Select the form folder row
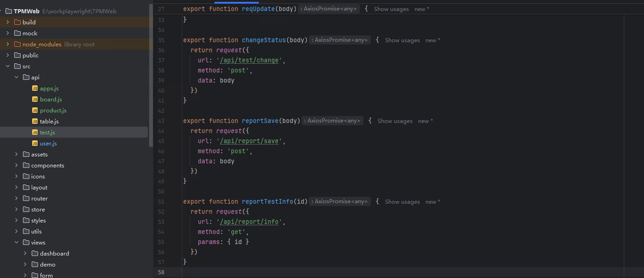644x278 pixels. tap(74, 275)
